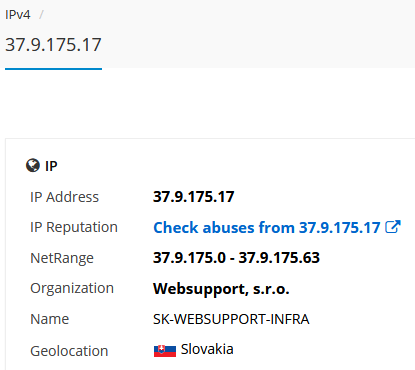Go to IPv4 breadcrumb
The width and height of the screenshot is (415, 370).
18,15
